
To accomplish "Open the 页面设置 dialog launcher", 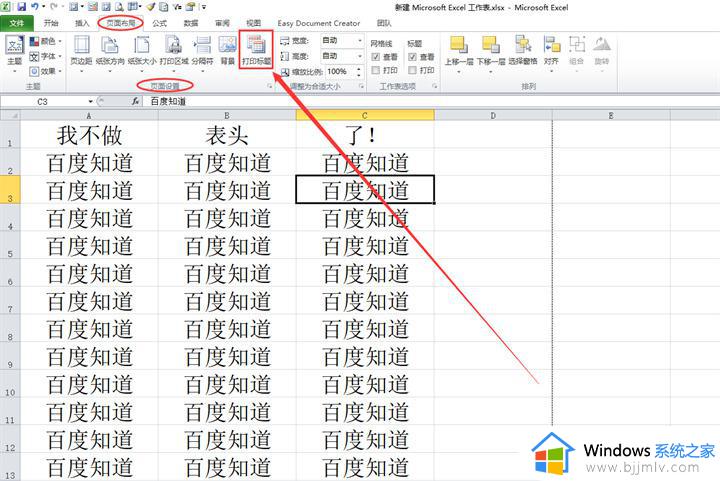I will pyautogui.click(x=270, y=86).
